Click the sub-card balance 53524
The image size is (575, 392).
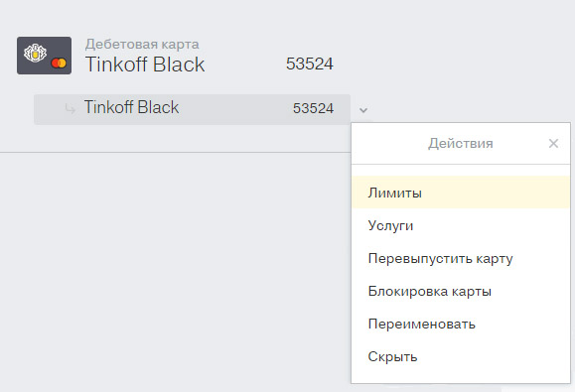pyautogui.click(x=313, y=108)
